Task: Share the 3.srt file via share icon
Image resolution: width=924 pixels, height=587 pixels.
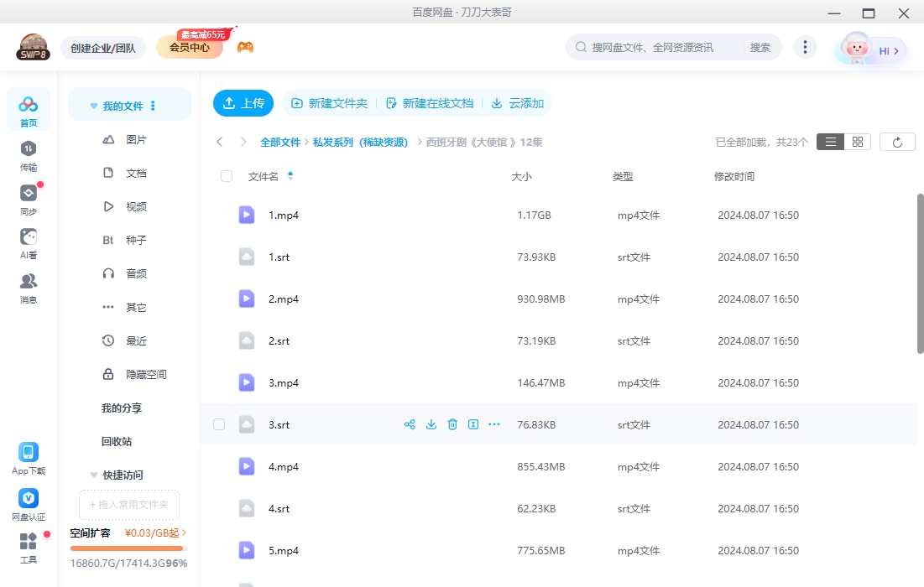Action: (x=410, y=424)
